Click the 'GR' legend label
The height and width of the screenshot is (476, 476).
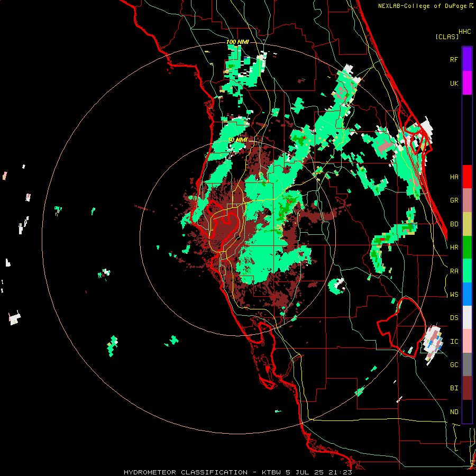click(454, 200)
